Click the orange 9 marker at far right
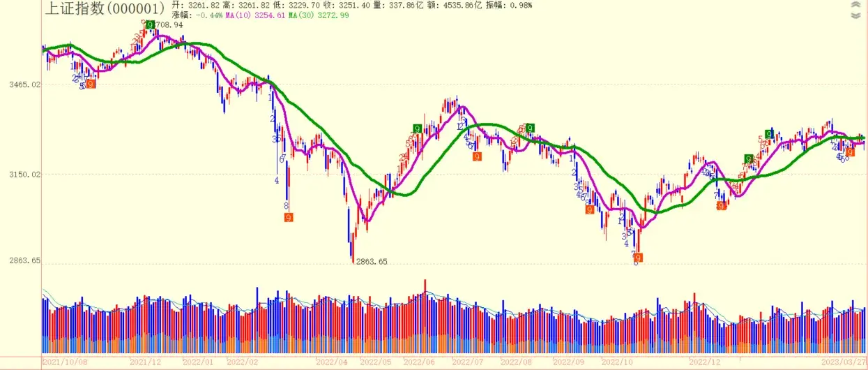Screen dimensions: 868x370 [850, 152]
